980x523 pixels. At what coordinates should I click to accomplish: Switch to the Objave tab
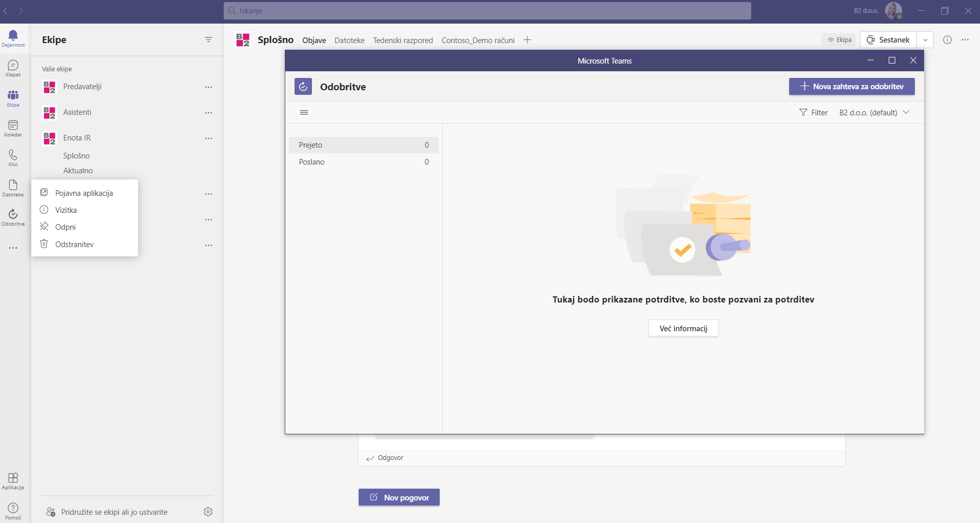coord(314,41)
